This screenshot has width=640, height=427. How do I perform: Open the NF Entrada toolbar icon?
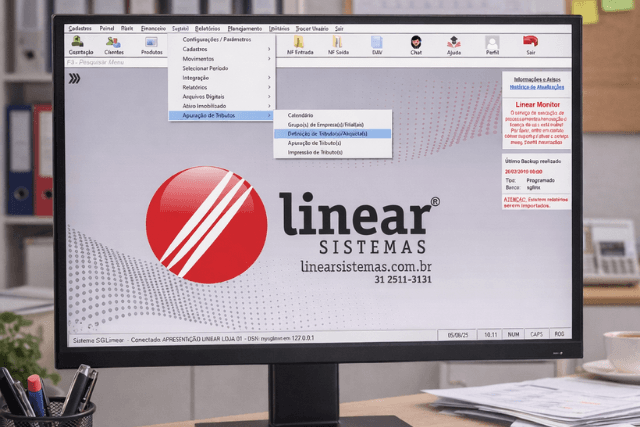(x=300, y=45)
